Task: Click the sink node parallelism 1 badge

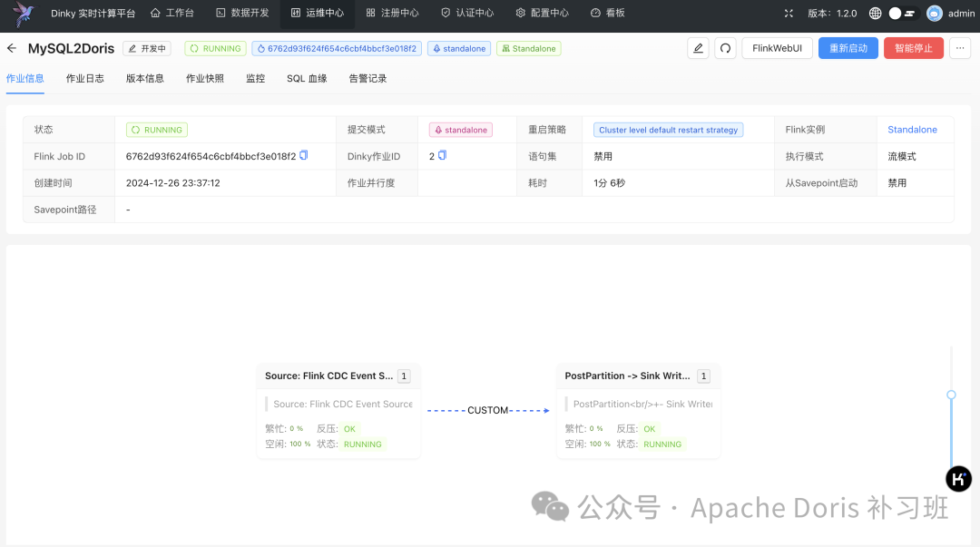Action: [x=704, y=376]
